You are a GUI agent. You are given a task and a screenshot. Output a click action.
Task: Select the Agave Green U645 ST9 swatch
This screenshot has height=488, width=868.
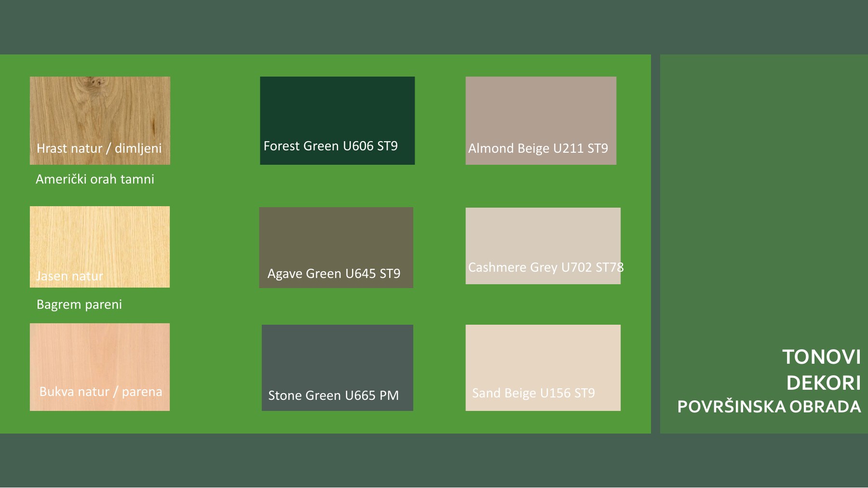pyautogui.click(x=336, y=248)
